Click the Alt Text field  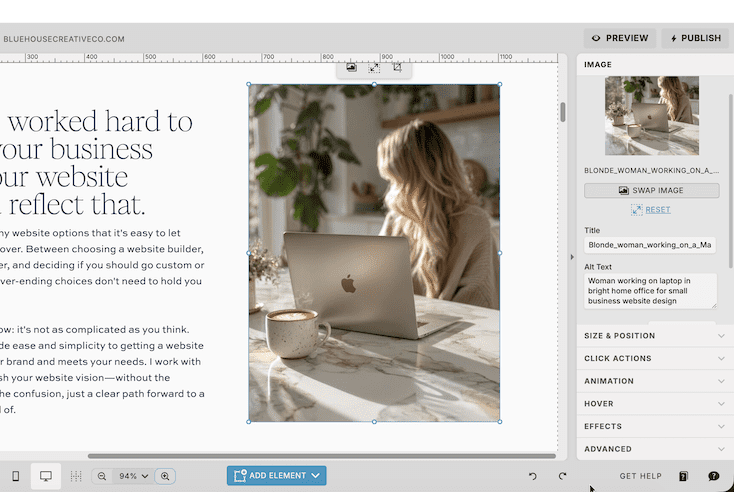(650, 291)
